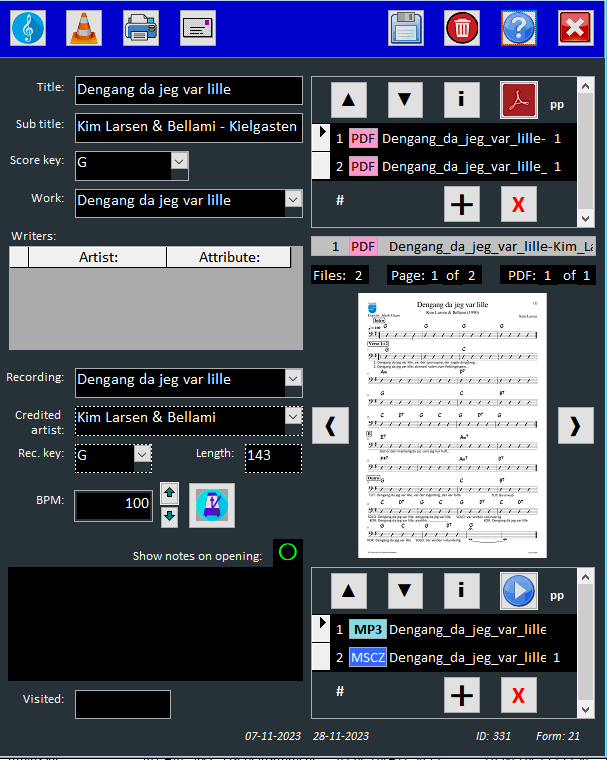Image resolution: width=607 pixels, height=760 pixels.
Task: Click the treble clef icon in toolbar
Action: 28,28
